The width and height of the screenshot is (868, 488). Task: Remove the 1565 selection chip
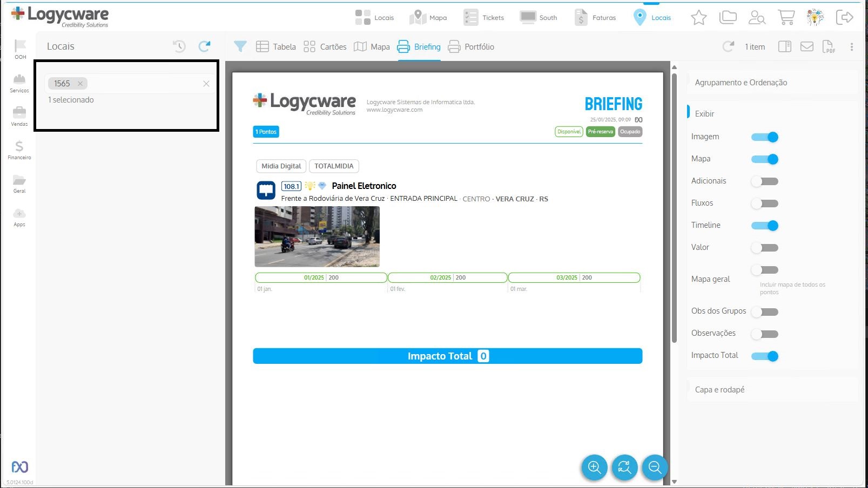click(x=80, y=84)
